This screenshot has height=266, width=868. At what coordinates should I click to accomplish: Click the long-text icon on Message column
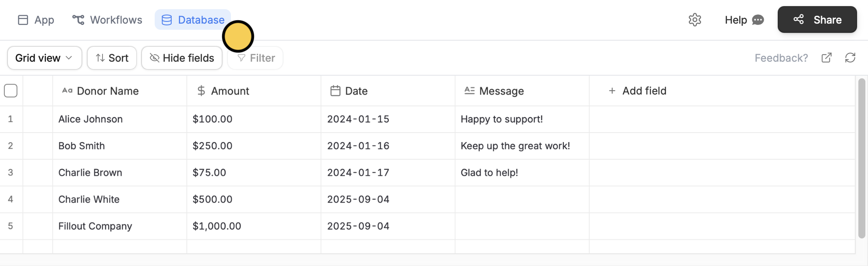[469, 91]
